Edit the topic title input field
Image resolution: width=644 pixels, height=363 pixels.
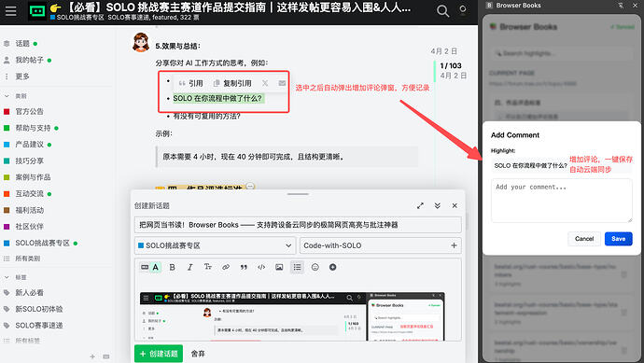click(298, 225)
